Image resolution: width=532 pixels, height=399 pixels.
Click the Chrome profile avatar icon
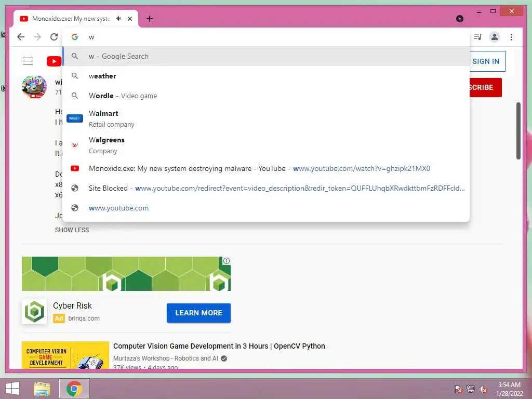495,37
